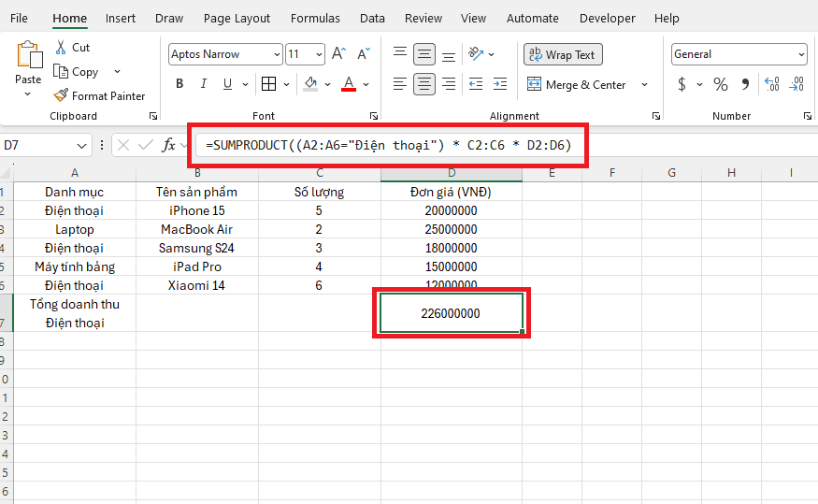Increase font size with larger A

tap(338, 53)
